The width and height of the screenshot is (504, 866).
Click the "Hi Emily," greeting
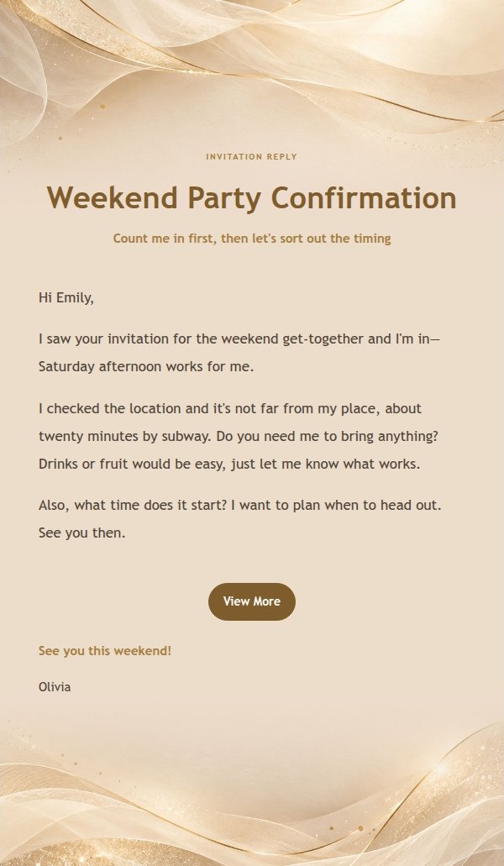[66, 297]
